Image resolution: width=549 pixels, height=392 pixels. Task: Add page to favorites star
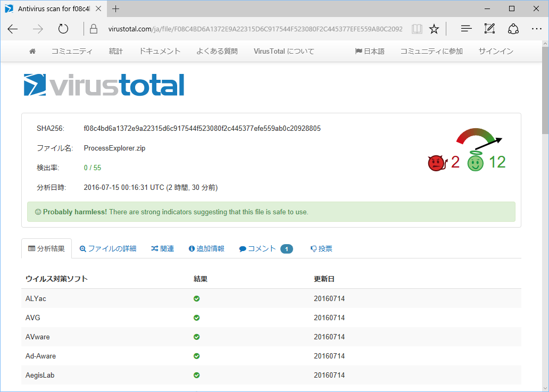(x=434, y=29)
